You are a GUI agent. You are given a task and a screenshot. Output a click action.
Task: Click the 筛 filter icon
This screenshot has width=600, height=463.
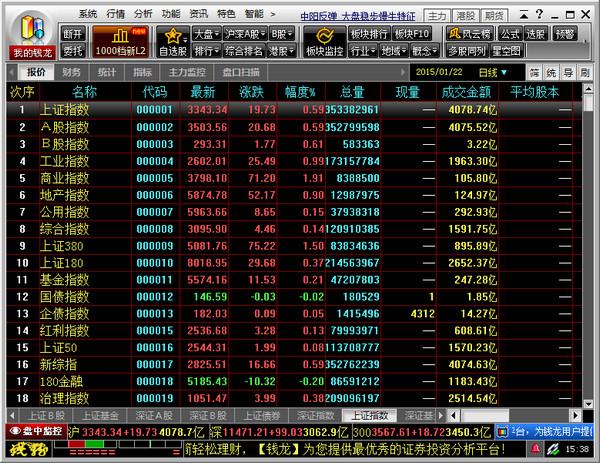click(535, 73)
